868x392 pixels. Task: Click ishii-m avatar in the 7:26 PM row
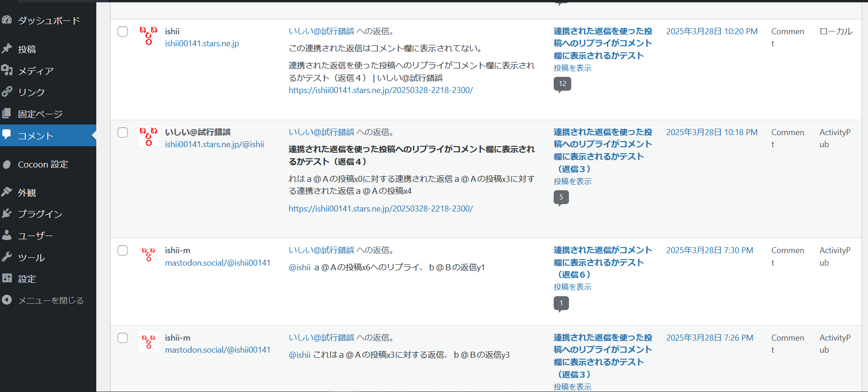point(148,342)
